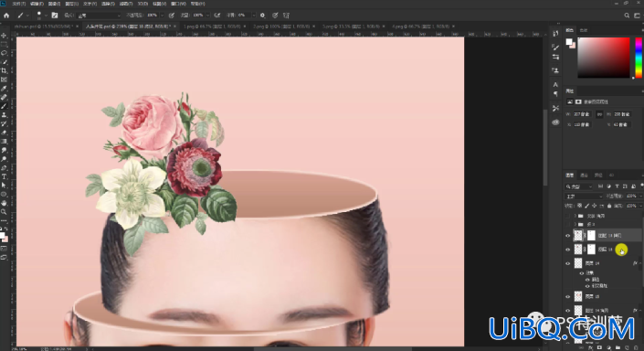Screen dimensions: 644x351
Task: Click the rainbow hue slider strip
Action: pyautogui.click(x=639, y=58)
